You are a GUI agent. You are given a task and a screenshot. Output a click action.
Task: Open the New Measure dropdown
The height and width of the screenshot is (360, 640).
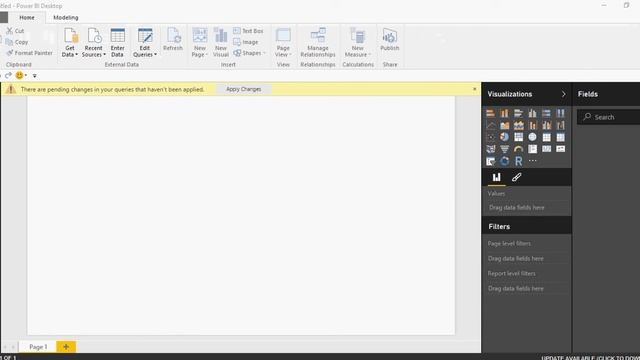(x=358, y=42)
